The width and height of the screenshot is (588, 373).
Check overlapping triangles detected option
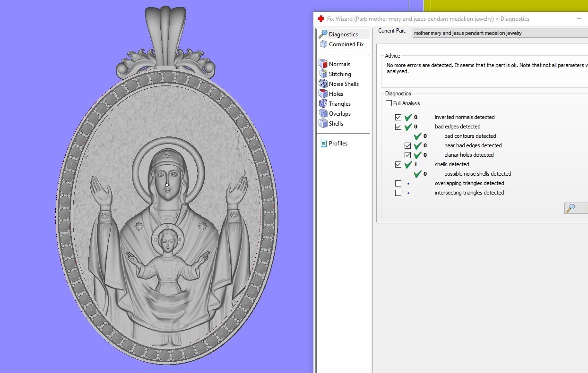398,183
